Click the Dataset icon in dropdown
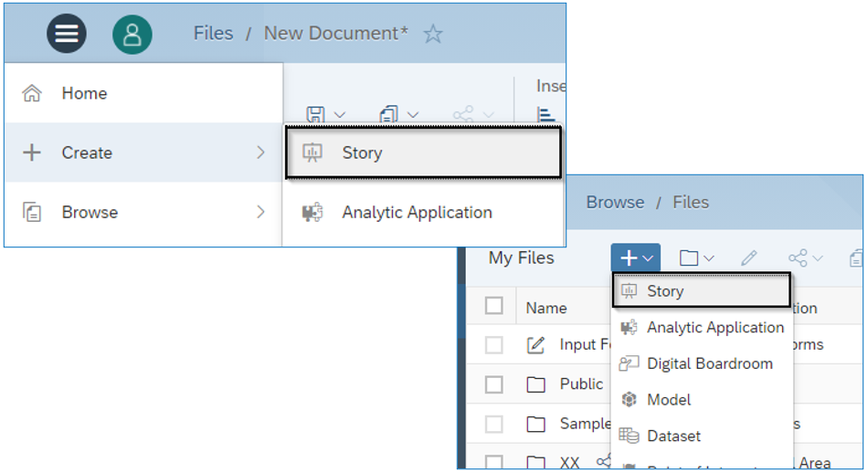 [629, 436]
